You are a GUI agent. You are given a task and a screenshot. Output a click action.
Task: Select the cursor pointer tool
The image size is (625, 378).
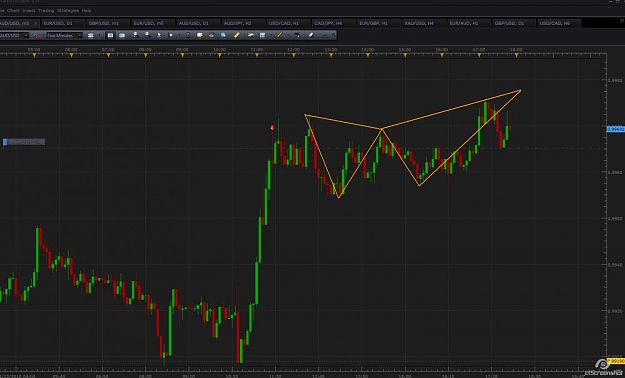pos(159,35)
